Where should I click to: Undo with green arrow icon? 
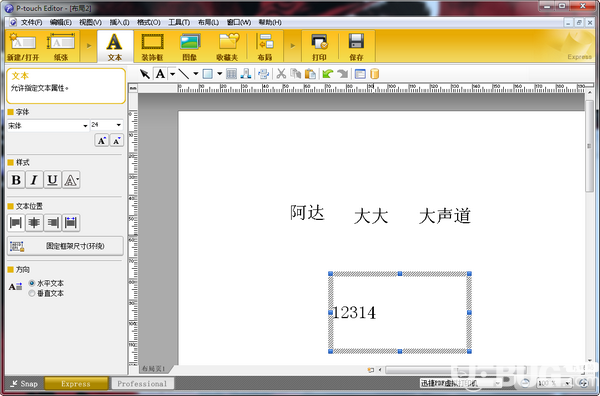tap(328, 74)
